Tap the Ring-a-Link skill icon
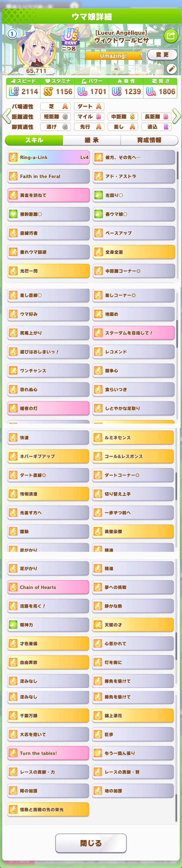182x868 pixels. coord(13,157)
